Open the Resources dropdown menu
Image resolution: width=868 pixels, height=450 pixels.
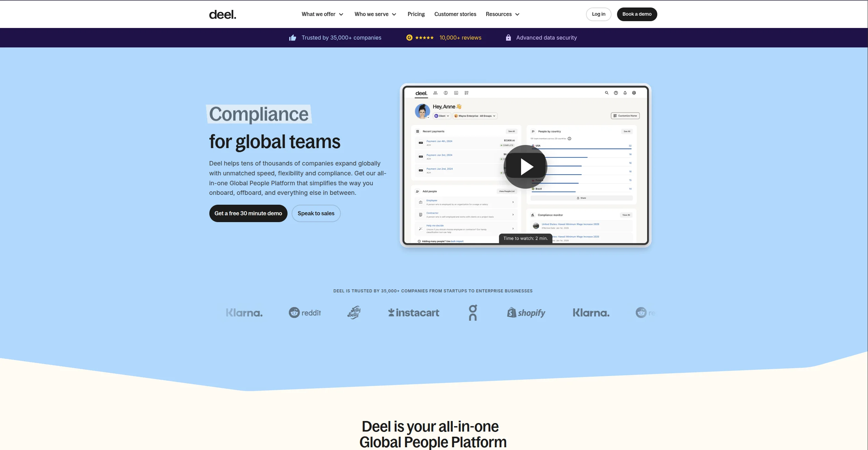coord(502,14)
